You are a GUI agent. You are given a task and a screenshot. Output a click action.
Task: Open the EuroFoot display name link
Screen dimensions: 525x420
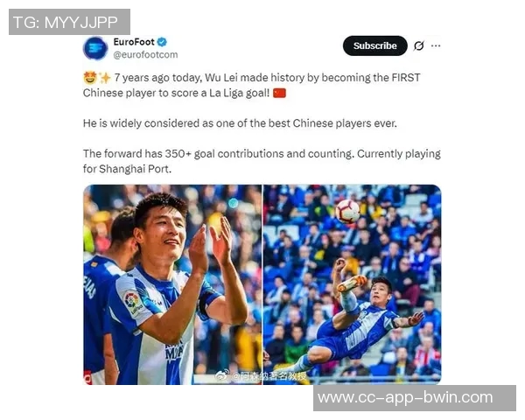[x=134, y=42]
